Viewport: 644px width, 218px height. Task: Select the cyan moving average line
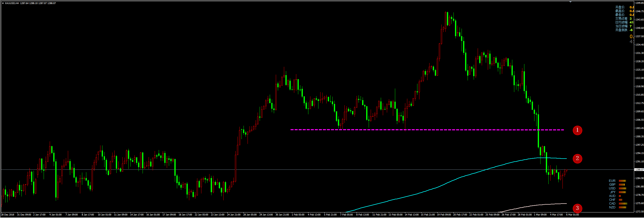tap(454, 180)
